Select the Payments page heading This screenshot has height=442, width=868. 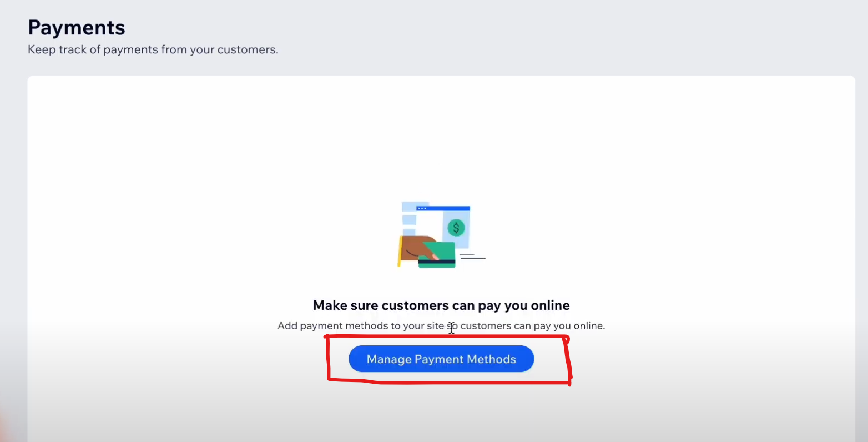point(77,27)
